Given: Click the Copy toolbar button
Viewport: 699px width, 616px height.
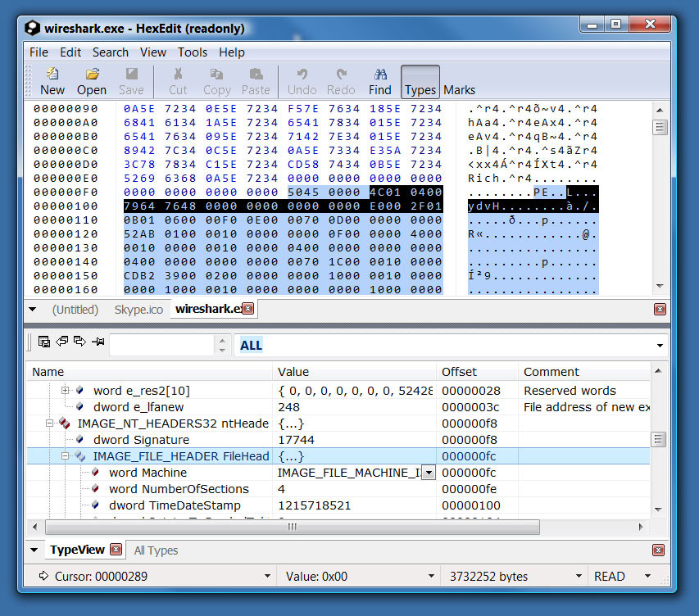Looking at the screenshot, I should 216,82.
